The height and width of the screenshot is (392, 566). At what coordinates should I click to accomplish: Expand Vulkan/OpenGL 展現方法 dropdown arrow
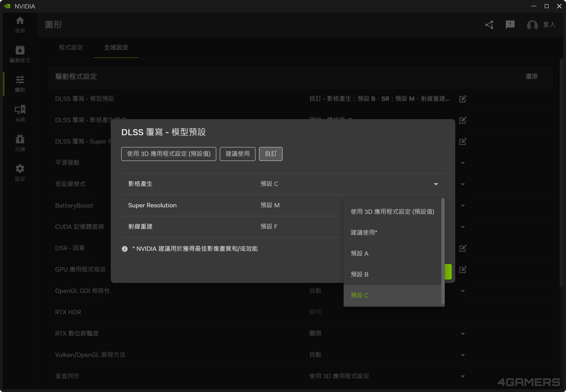coord(463,355)
